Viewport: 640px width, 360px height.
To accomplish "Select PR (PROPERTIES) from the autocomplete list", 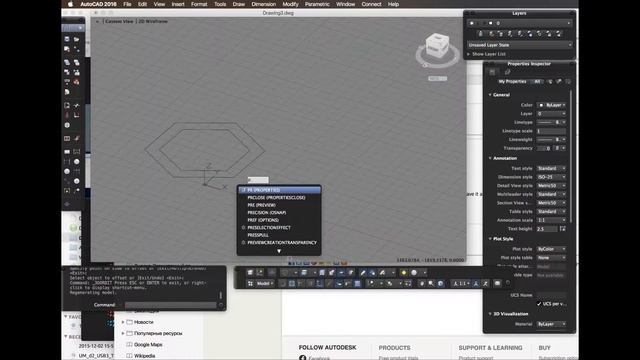I will (x=279, y=190).
